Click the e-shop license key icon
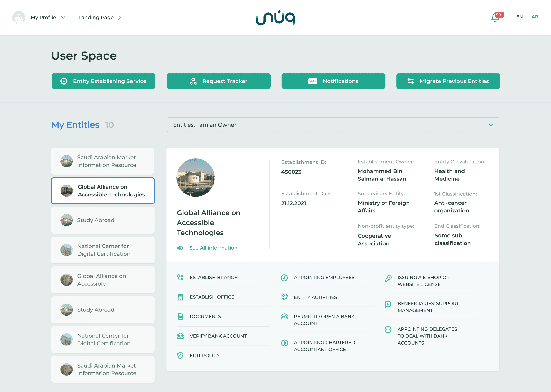 tap(388, 278)
